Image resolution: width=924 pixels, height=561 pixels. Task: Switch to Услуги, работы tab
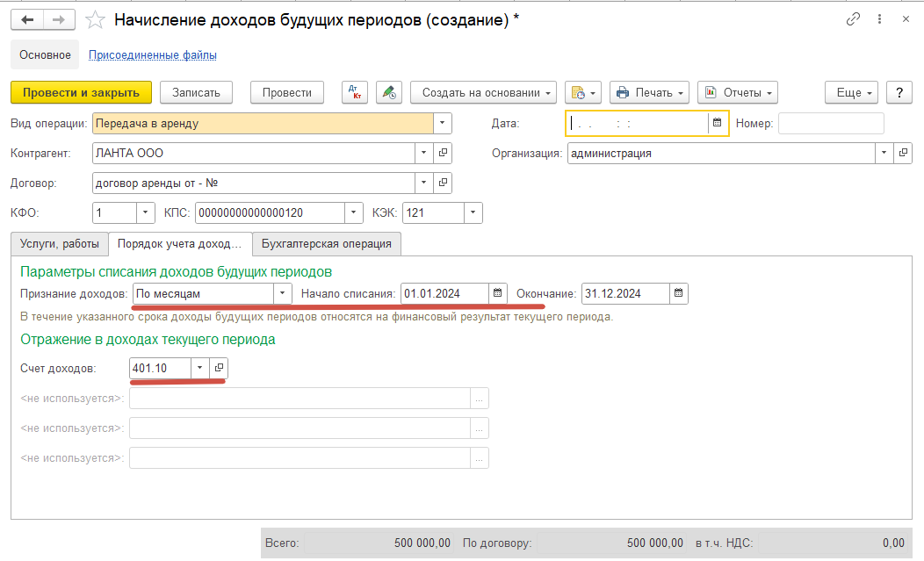60,244
